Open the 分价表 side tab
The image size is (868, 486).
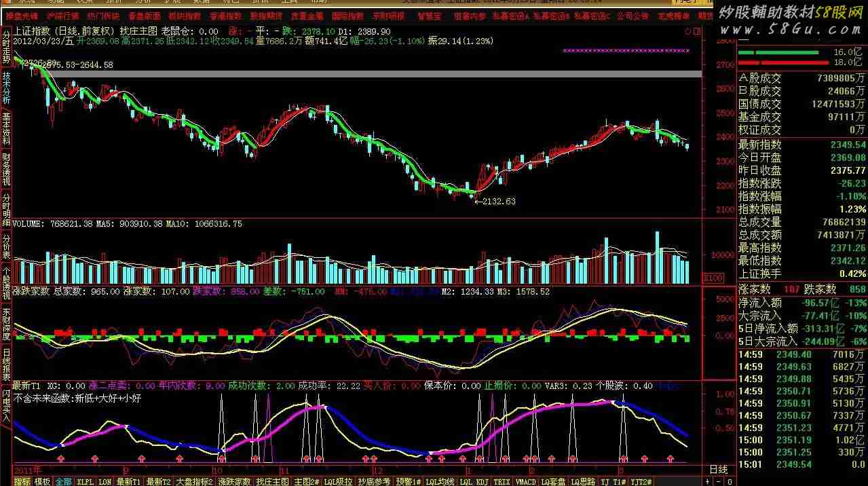click(x=6, y=247)
